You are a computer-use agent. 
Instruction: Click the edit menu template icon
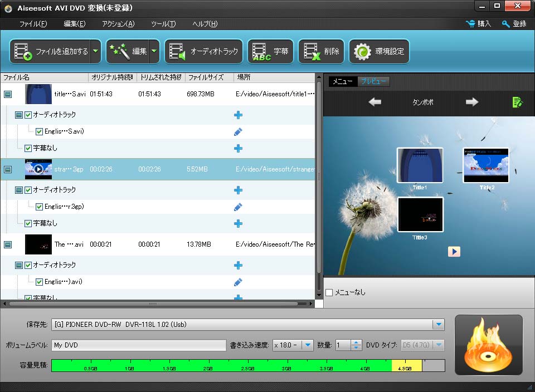[517, 102]
